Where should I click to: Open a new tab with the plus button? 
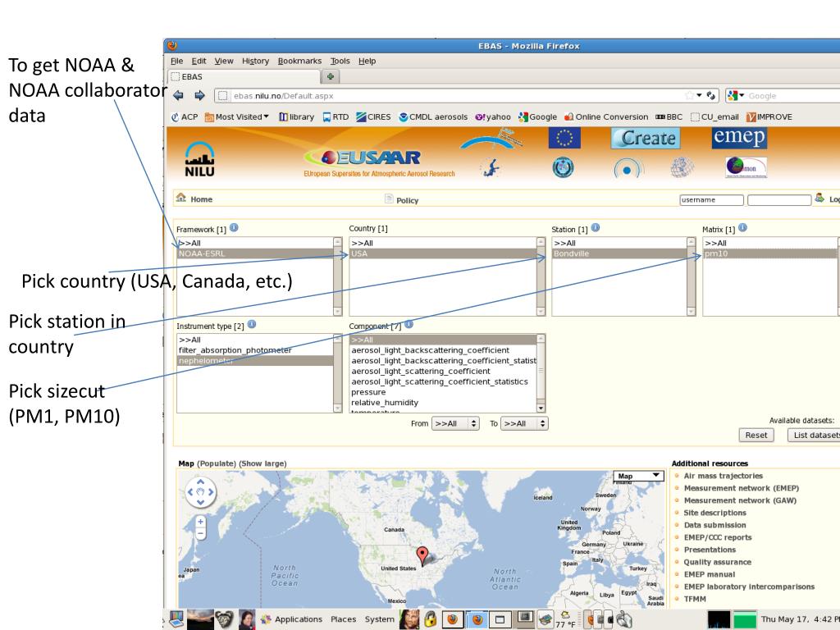click(x=331, y=76)
